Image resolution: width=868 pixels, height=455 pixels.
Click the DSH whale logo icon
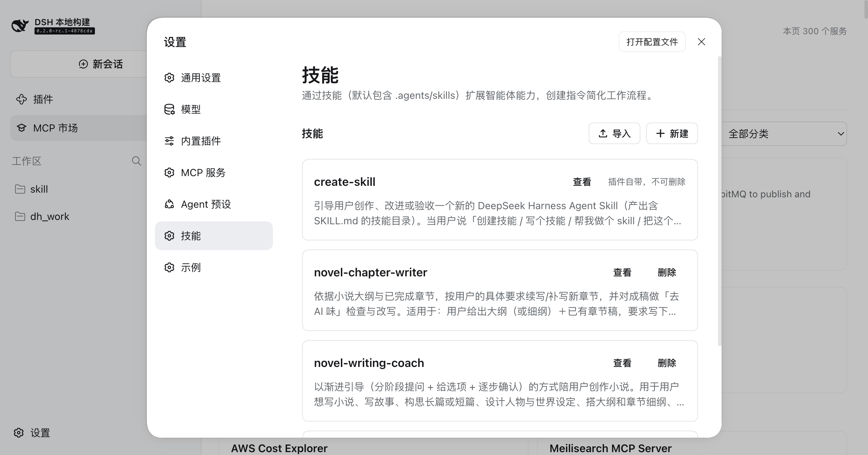tap(20, 26)
